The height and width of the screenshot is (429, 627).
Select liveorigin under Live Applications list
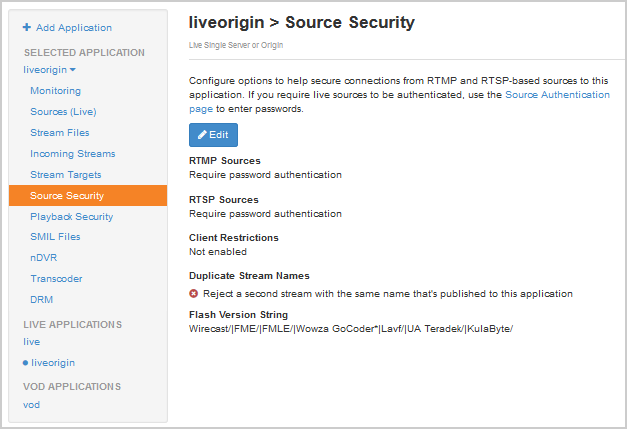point(52,363)
